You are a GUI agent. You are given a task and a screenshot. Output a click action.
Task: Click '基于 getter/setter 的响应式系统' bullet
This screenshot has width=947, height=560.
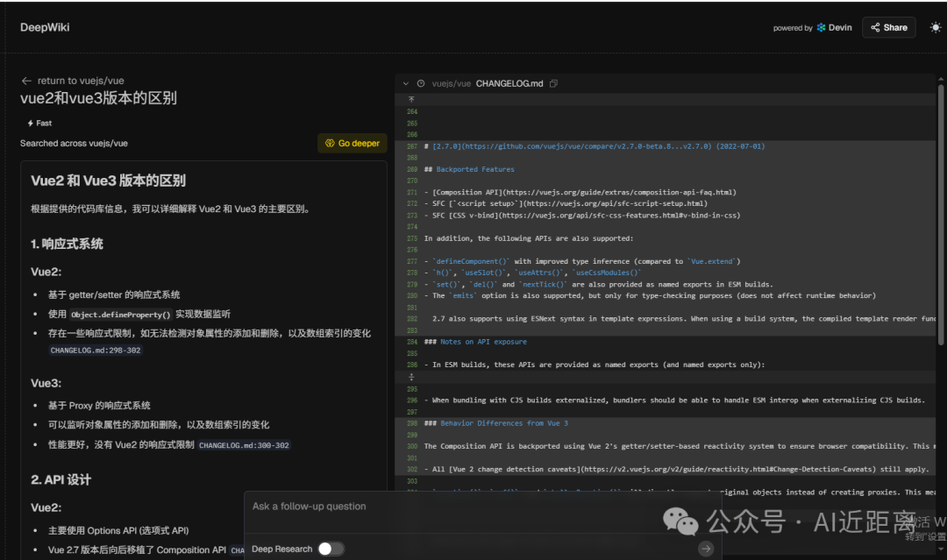(x=114, y=295)
